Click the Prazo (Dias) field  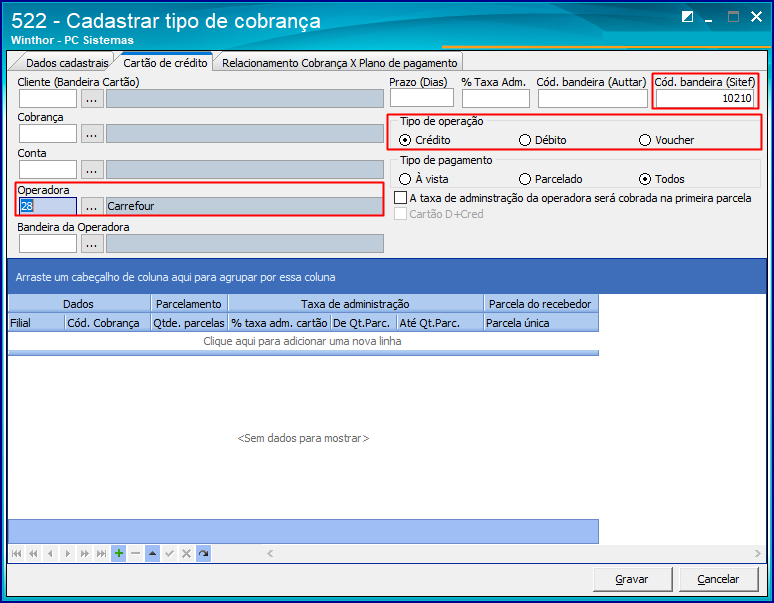tap(422, 98)
